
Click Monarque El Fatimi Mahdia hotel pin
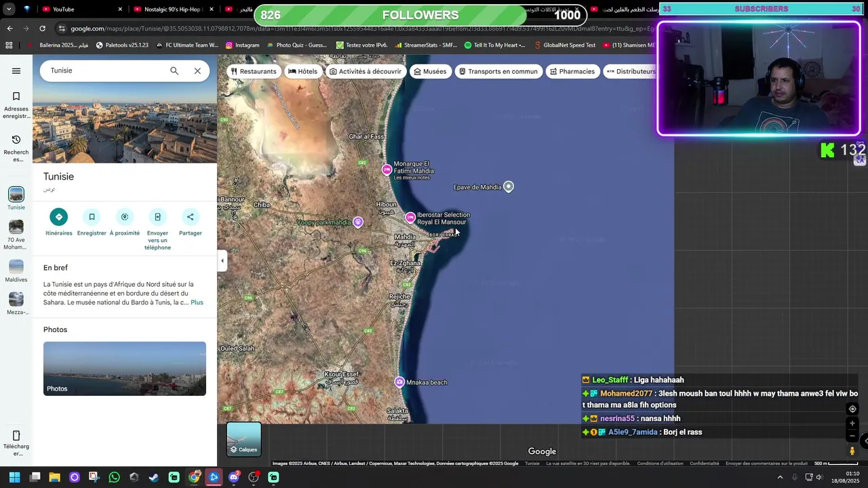pos(387,169)
